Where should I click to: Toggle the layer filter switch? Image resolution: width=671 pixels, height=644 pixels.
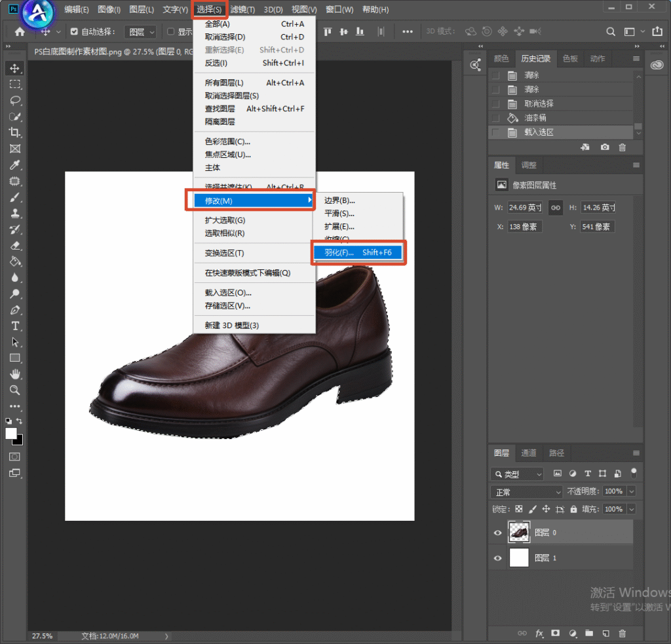tap(634, 473)
